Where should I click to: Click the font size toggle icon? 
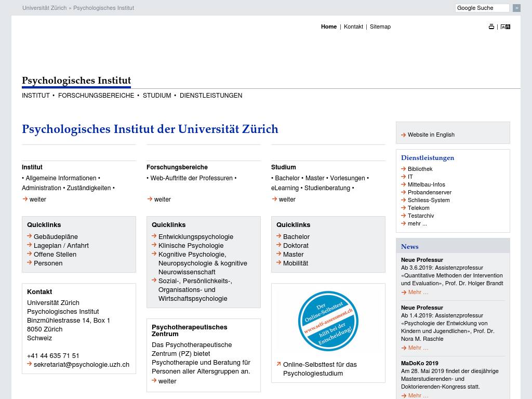click(x=506, y=26)
